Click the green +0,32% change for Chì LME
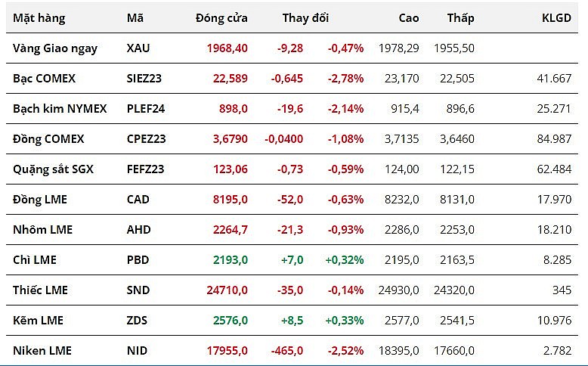The height and width of the screenshot is (366, 588). tap(345, 260)
